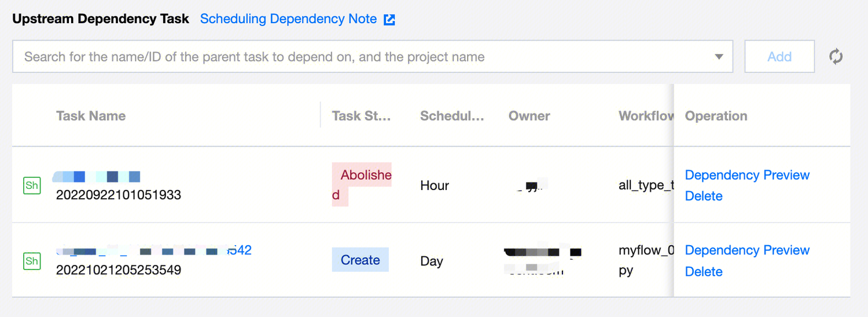Click the Sh icon of task 20220922101051933
The height and width of the screenshot is (317, 868).
pyautogui.click(x=32, y=185)
